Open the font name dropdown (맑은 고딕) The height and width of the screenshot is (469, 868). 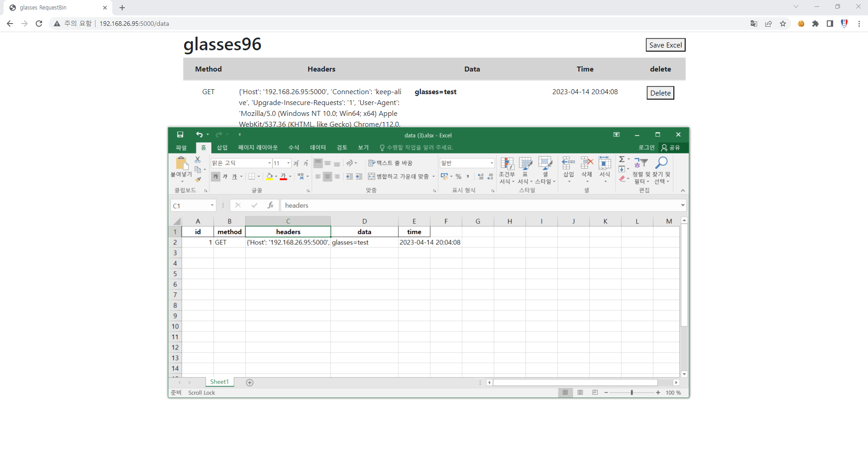[269, 163]
